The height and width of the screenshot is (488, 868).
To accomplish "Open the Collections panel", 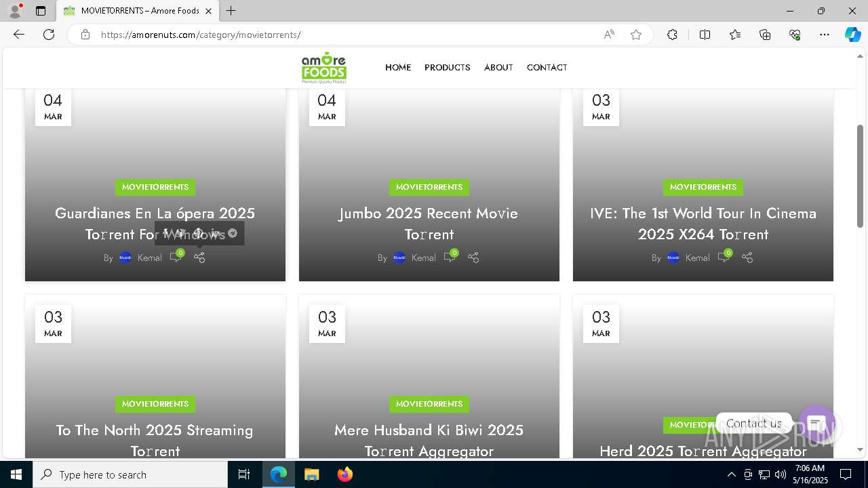I will (x=765, y=35).
